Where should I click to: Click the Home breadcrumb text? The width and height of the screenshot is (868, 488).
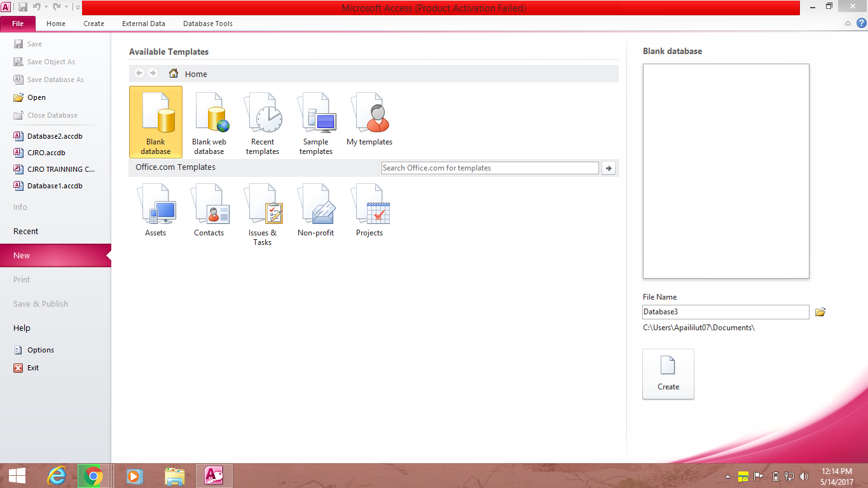click(196, 74)
